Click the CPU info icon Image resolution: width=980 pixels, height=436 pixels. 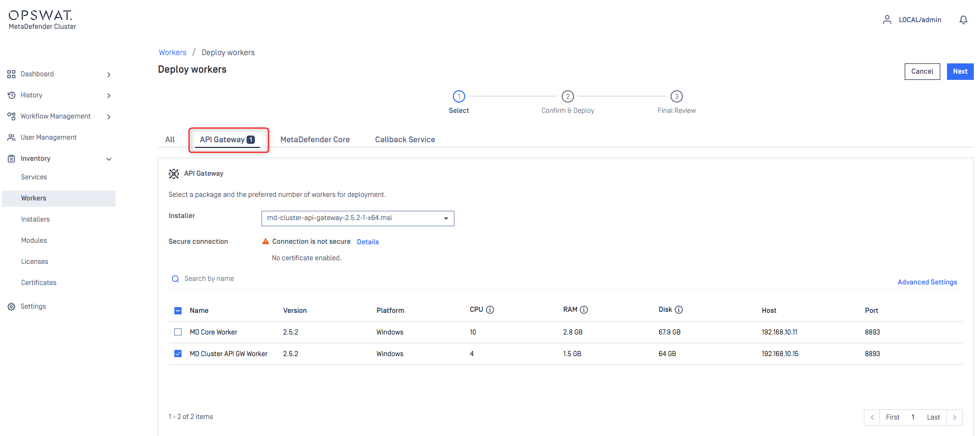[x=490, y=310]
